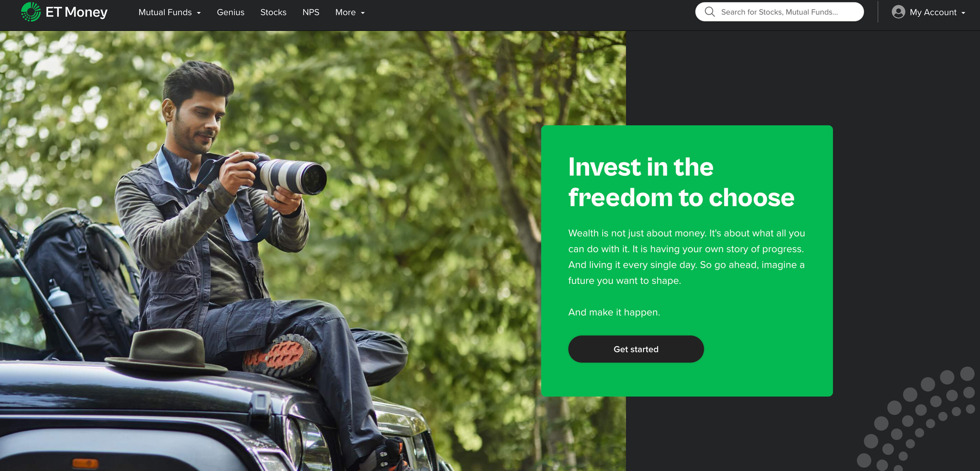
Task: Click the ET Money brand name text
Action: (x=76, y=12)
